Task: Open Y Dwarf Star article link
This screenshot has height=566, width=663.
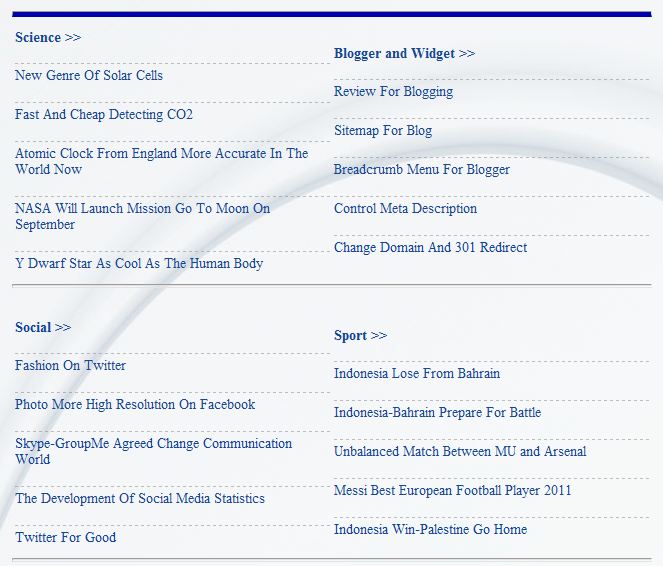Action: (139, 263)
